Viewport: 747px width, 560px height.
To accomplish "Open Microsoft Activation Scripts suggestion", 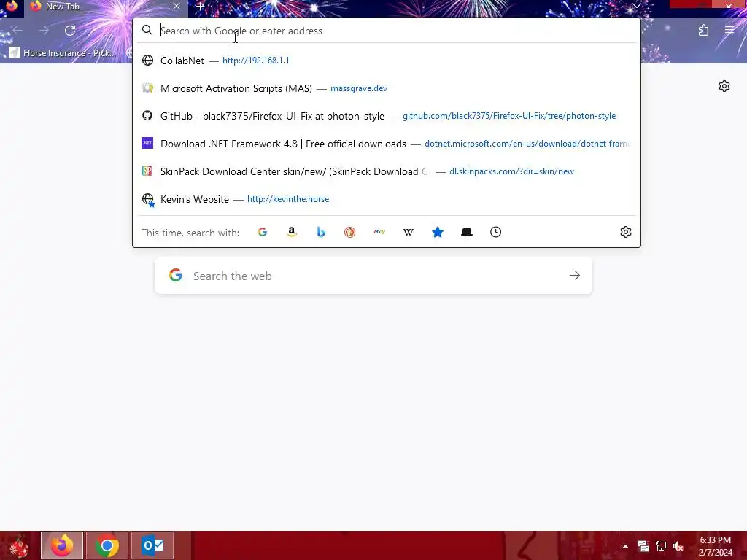I will 387,88.
